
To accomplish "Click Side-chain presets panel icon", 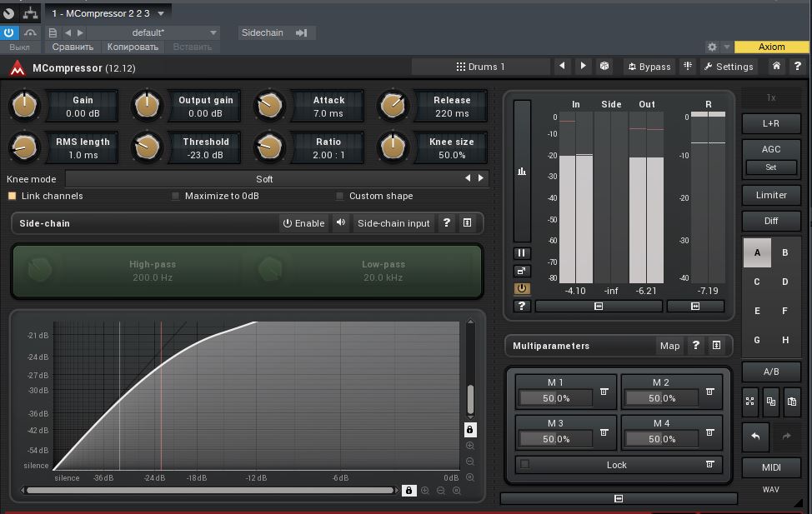I will pyautogui.click(x=467, y=222).
